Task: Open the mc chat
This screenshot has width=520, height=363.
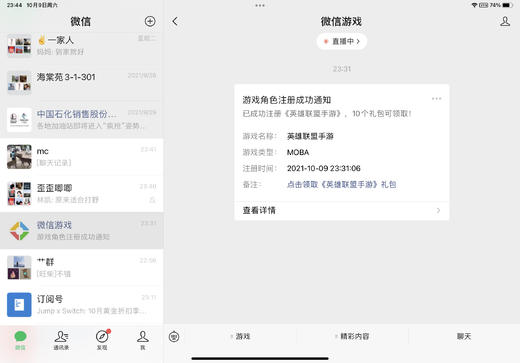Action: pyautogui.click(x=82, y=157)
